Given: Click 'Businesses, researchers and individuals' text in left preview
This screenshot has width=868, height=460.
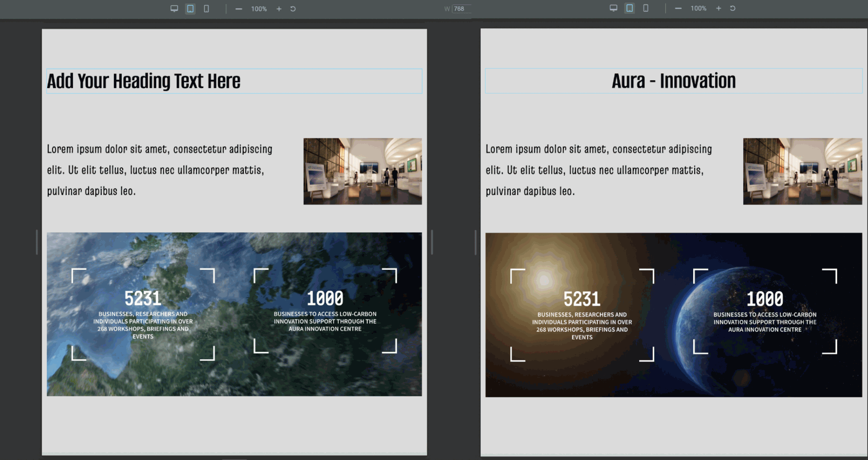Looking at the screenshot, I should (143, 325).
